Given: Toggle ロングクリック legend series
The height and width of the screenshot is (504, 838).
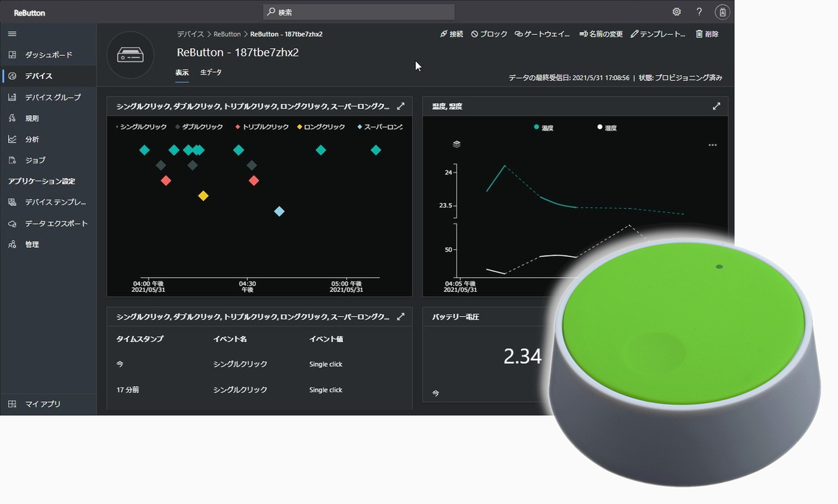Looking at the screenshot, I should pyautogui.click(x=321, y=127).
